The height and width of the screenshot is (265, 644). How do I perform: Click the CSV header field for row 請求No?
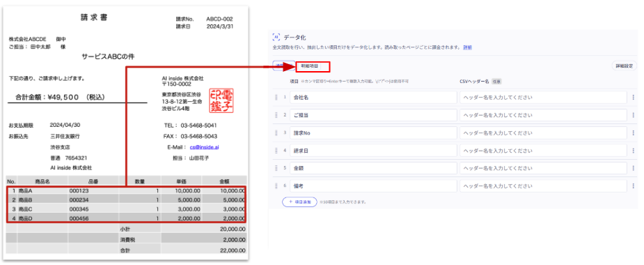pyautogui.click(x=544, y=133)
